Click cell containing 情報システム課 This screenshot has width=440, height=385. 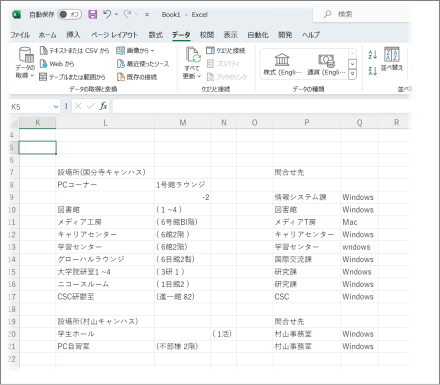click(x=307, y=197)
